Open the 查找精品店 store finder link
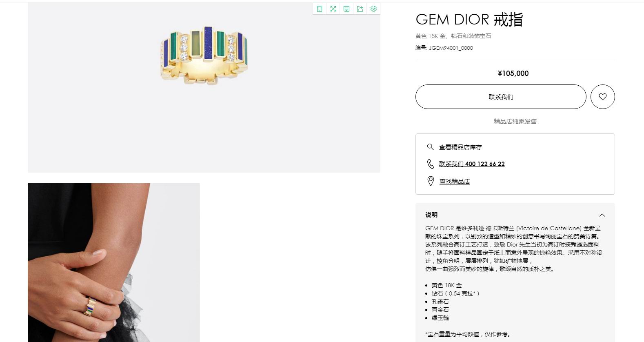 [455, 182]
